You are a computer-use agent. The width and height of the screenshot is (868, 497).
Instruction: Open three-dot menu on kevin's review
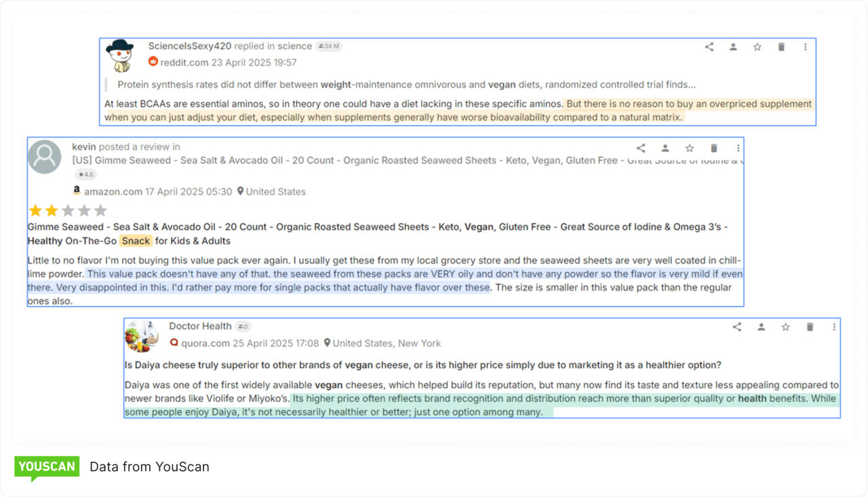pos(738,148)
